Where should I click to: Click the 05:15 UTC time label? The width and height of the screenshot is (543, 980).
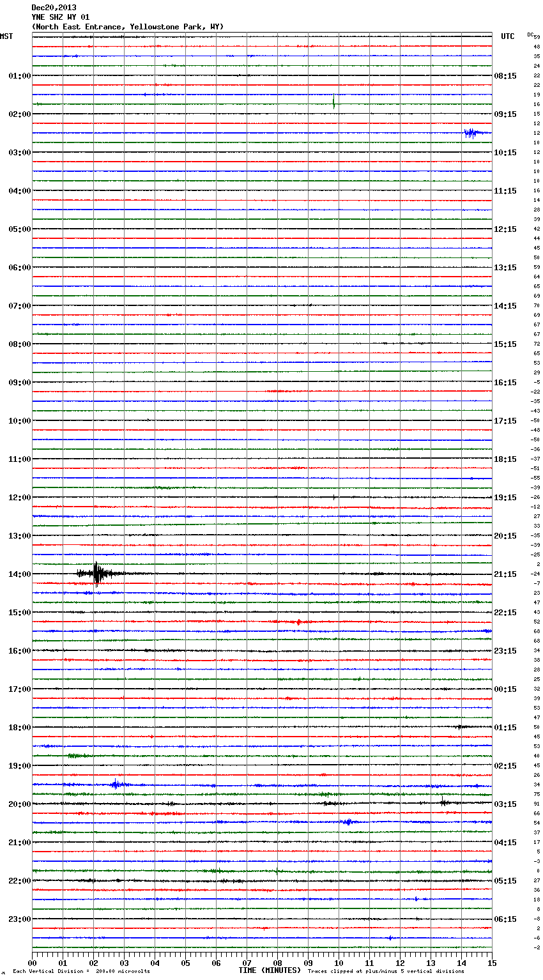point(505,881)
